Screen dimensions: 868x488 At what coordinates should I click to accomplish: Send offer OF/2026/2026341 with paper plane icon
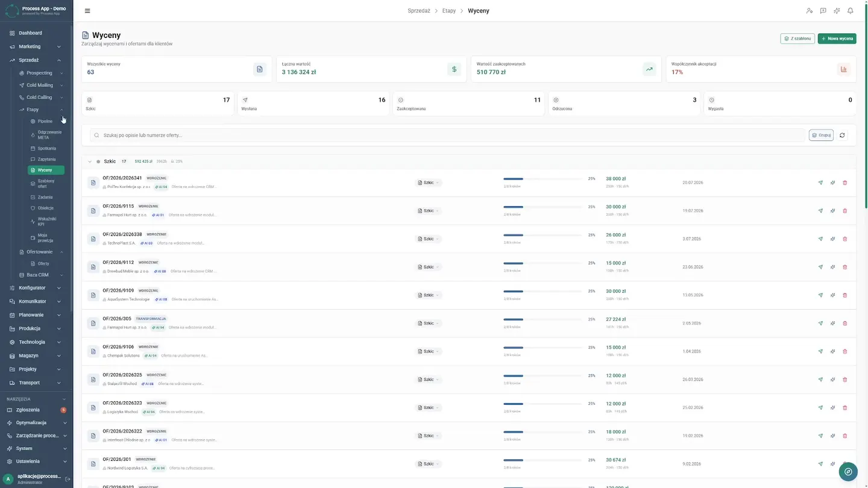click(820, 183)
